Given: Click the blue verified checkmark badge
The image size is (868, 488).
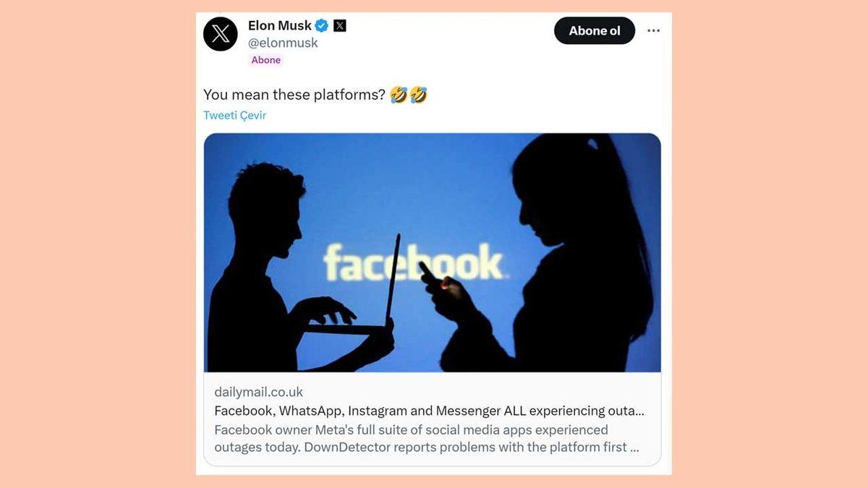Looking at the screenshot, I should coord(323,25).
